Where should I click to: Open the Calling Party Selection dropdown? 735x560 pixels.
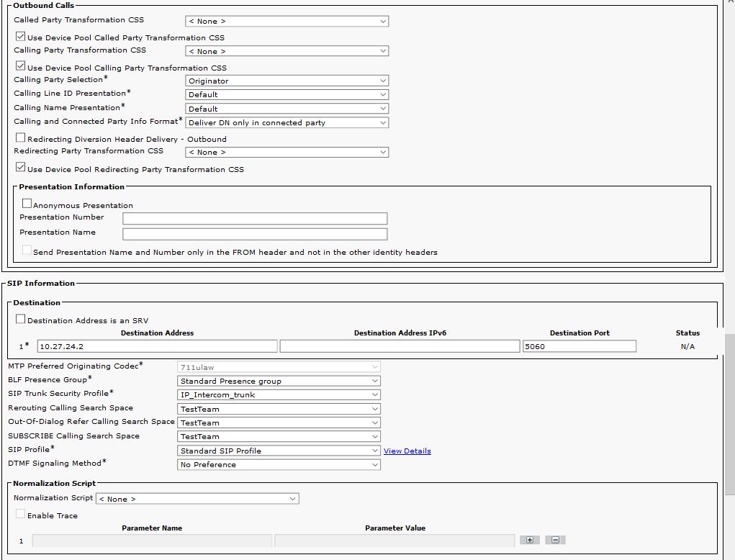[x=287, y=81]
